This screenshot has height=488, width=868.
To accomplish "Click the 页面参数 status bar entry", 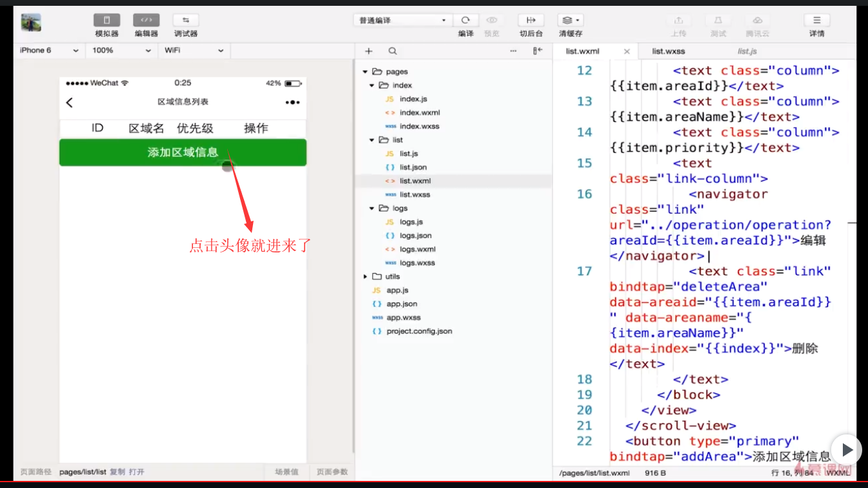I will [x=332, y=472].
